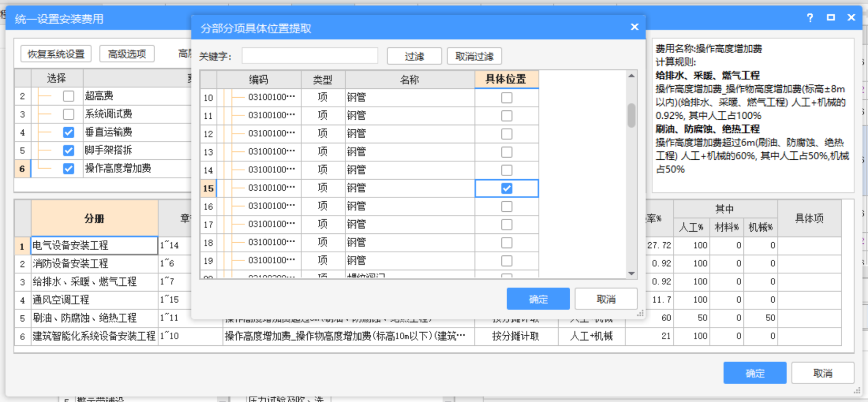The image size is (868, 402).
Task: Uncheck the 具体位置 box for row 15
Action: click(x=507, y=188)
